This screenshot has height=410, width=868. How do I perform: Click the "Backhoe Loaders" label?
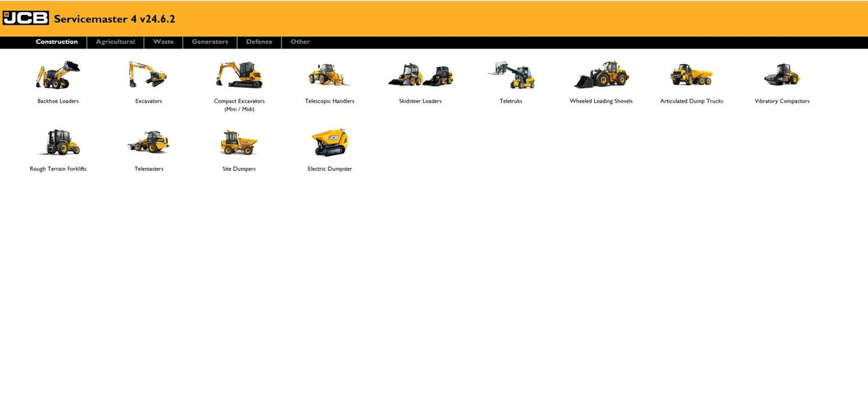(x=58, y=101)
